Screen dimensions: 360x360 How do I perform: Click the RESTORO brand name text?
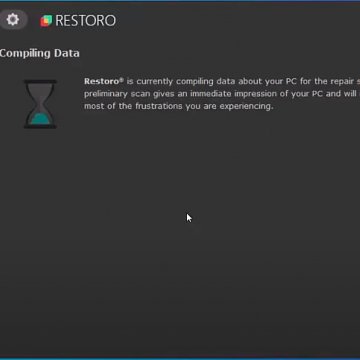coord(85,21)
